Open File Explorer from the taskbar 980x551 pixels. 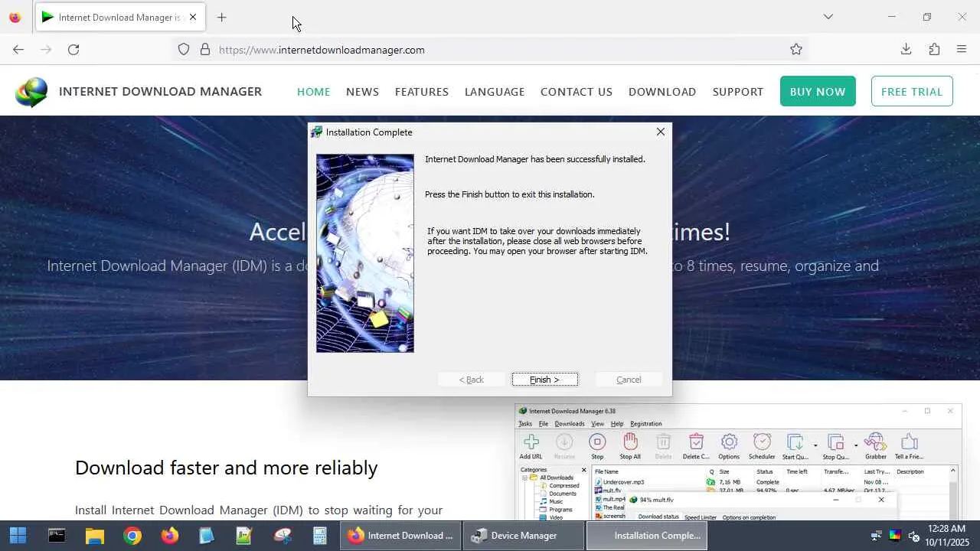[94, 536]
